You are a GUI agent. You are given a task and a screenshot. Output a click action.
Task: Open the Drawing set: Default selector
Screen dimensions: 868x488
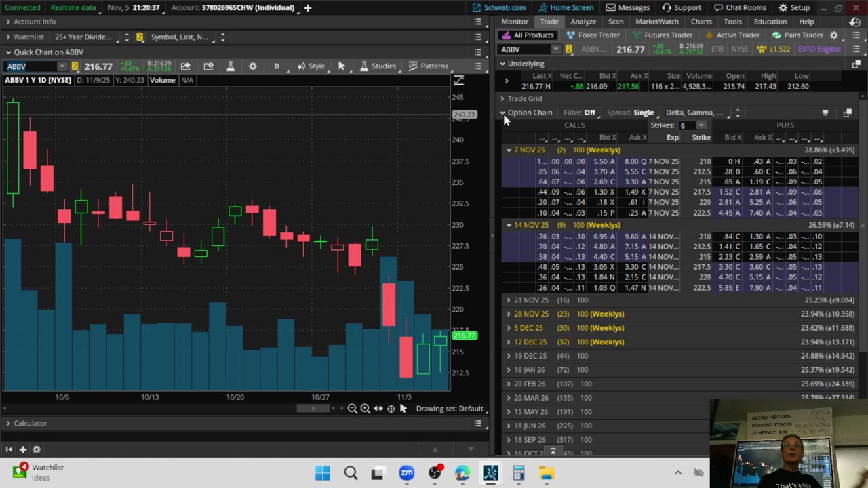[x=450, y=409]
